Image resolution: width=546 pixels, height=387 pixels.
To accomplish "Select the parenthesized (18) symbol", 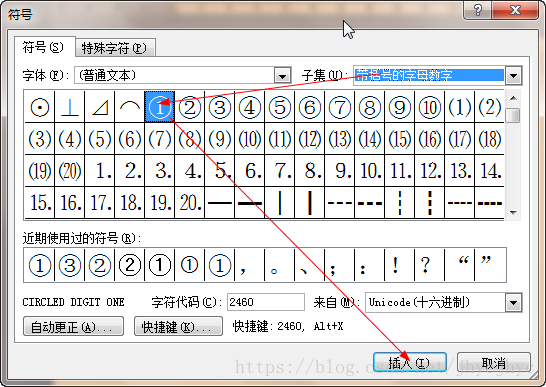I will (x=489, y=139).
